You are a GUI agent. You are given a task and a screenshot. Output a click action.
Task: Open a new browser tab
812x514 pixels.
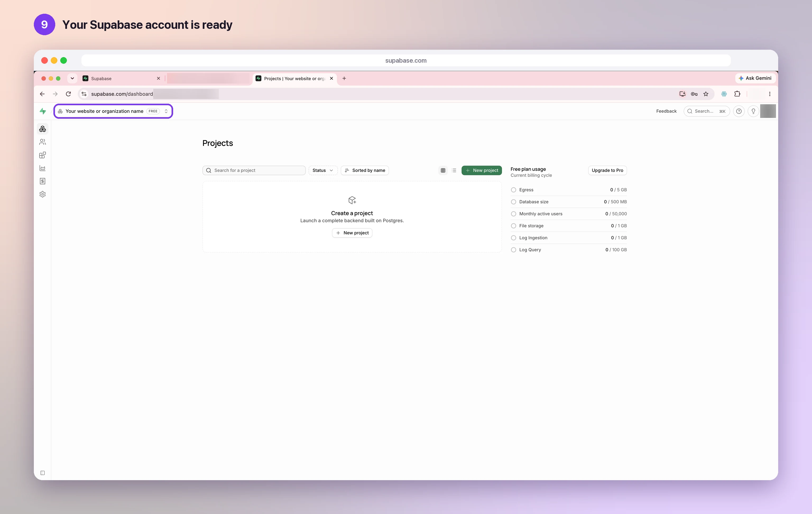coord(344,78)
